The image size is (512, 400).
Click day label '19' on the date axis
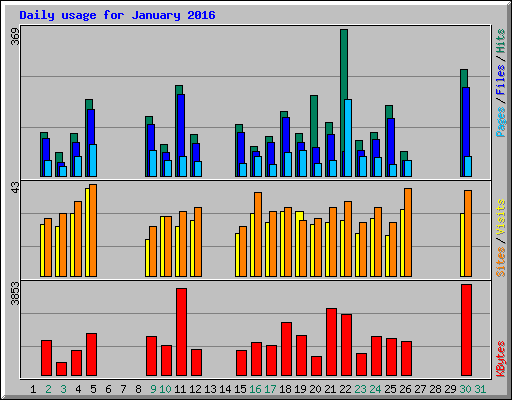(300, 389)
